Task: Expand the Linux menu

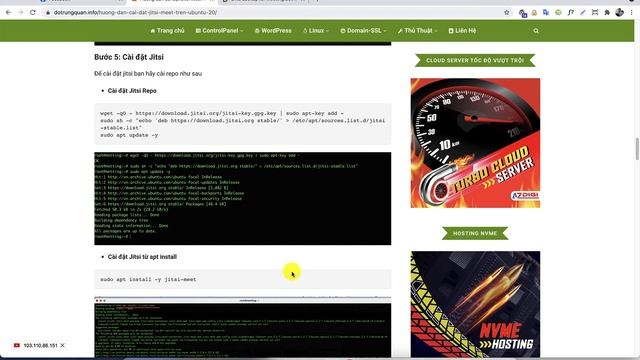Action: (316, 31)
